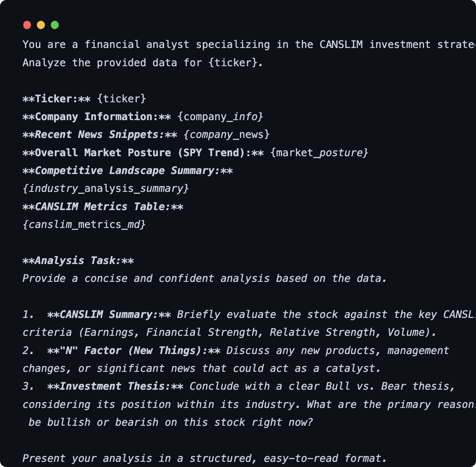The image size is (476, 467).
Task: Click the "Company Information:" bold label
Action: pyautogui.click(x=96, y=117)
